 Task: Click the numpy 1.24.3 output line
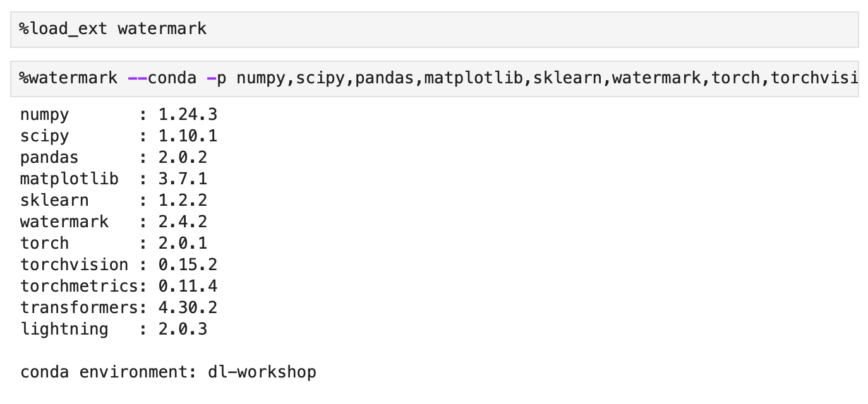click(x=118, y=115)
